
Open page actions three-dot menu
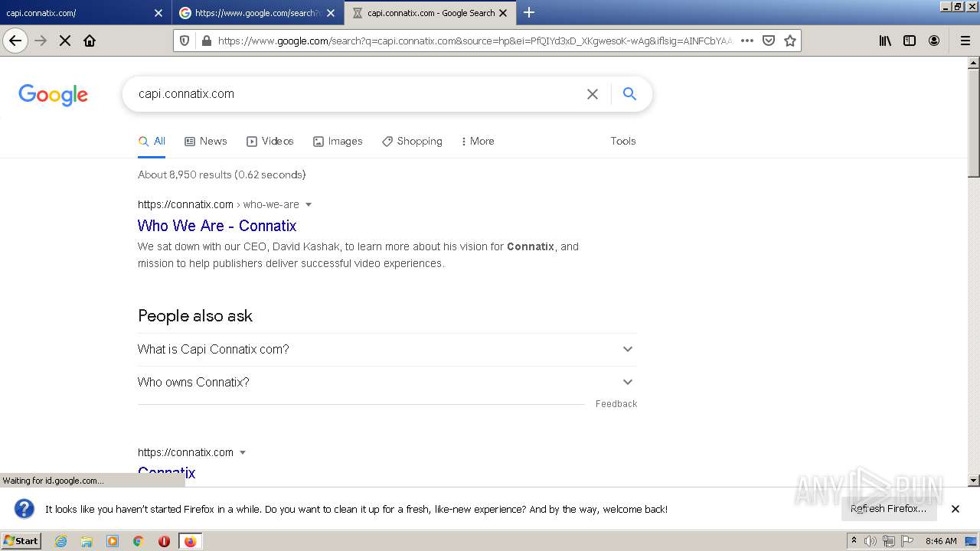coord(747,41)
